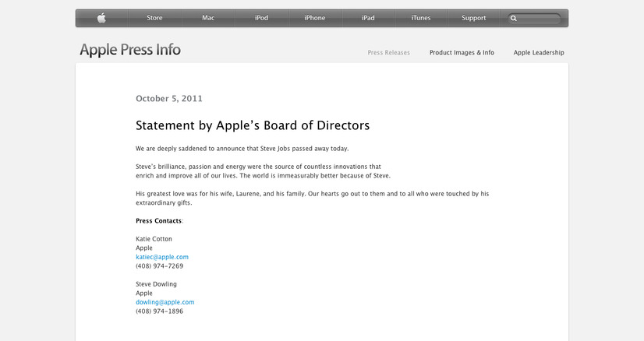Click the magnifying glass search icon
The image size is (644, 341).
(x=514, y=19)
